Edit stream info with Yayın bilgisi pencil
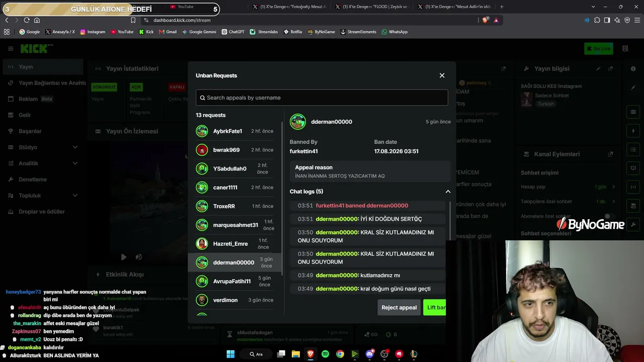 (x=598, y=69)
